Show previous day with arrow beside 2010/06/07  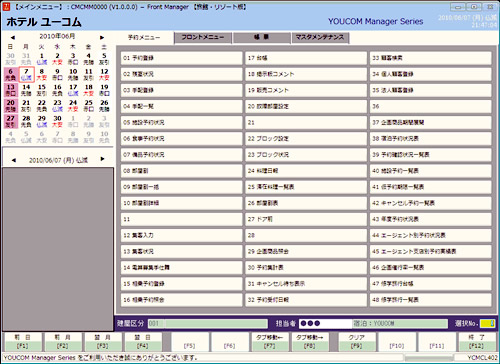click(14, 160)
